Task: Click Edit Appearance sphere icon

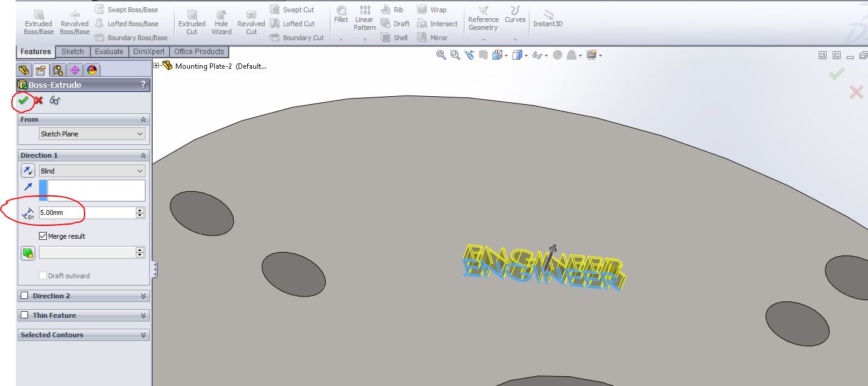Action: [558, 55]
